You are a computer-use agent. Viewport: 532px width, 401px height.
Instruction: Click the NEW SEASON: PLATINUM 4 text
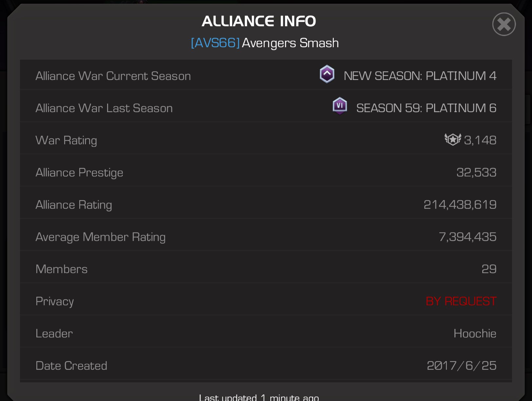tap(420, 76)
